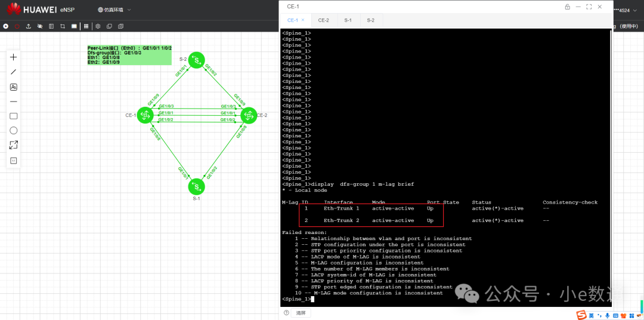Open the input method soft keyboard icon
Viewport: 644px width, 320px height.
pos(615,315)
